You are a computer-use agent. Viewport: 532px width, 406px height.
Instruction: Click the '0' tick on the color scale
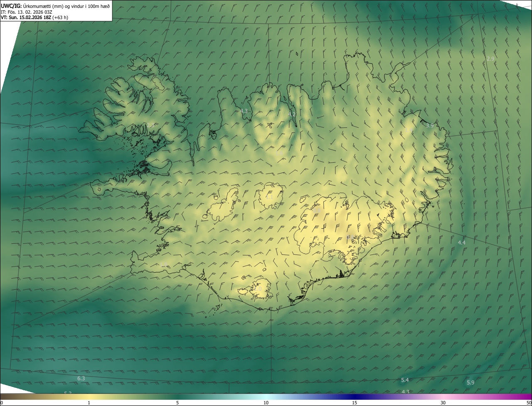1,403
